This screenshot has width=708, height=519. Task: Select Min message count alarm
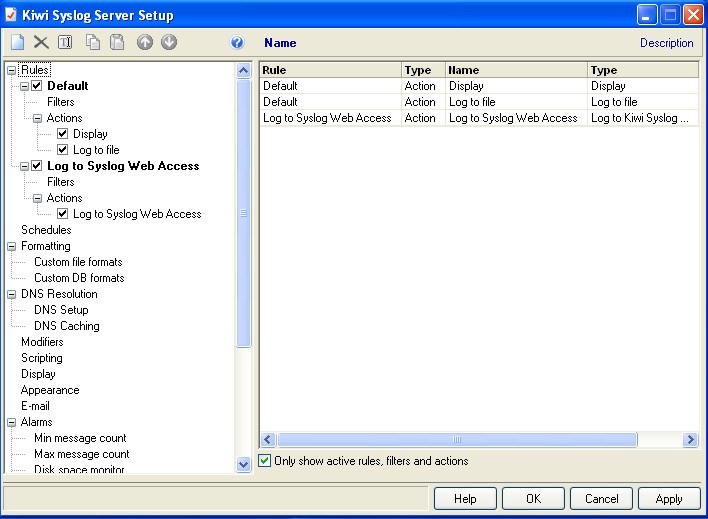(x=80, y=438)
